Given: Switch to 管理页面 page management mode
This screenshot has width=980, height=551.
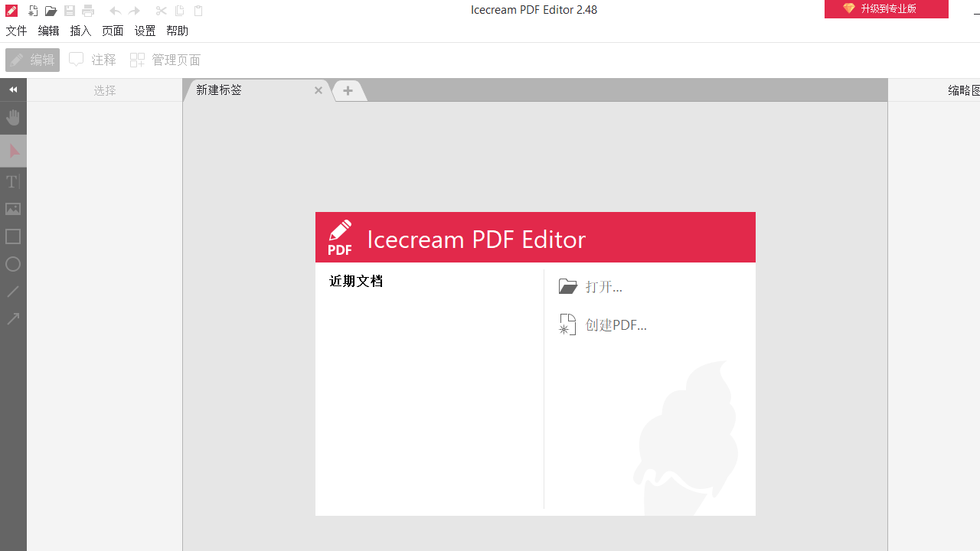Looking at the screenshot, I should (165, 60).
